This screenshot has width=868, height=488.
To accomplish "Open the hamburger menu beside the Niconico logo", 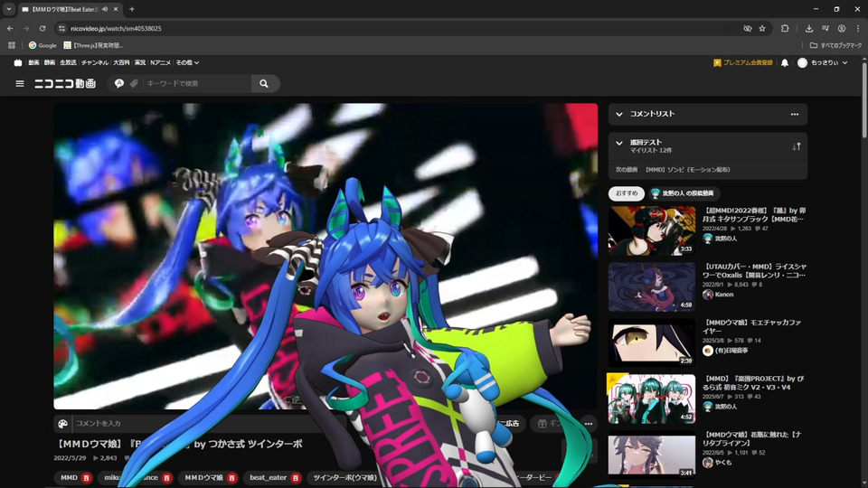I will click(20, 83).
